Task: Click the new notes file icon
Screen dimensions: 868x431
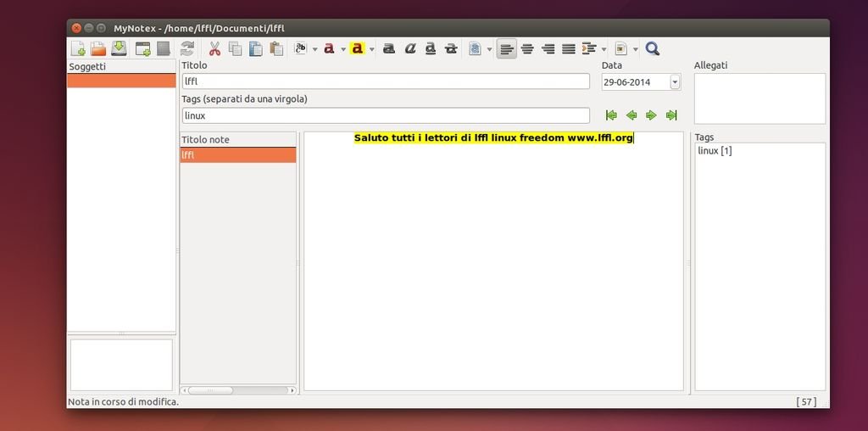Action: point(77,49)
